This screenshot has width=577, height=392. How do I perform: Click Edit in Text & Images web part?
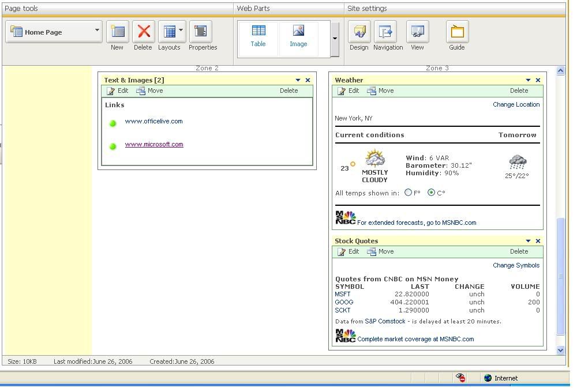[117, 91]
